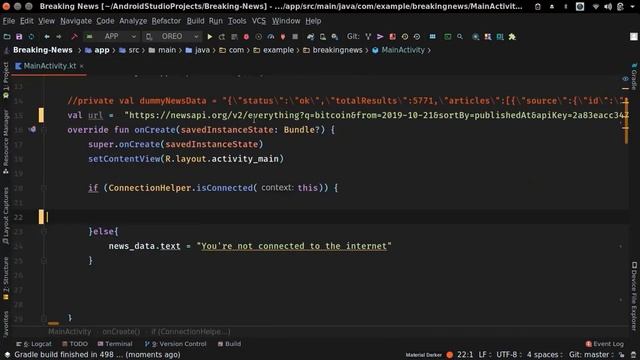Open the Git: master branch selector
Screen dimensions: 640x360
pos(591,354)
